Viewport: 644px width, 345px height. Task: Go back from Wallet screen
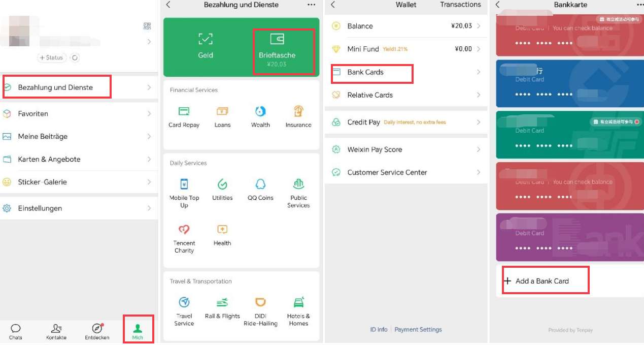(x=333, y=5)
